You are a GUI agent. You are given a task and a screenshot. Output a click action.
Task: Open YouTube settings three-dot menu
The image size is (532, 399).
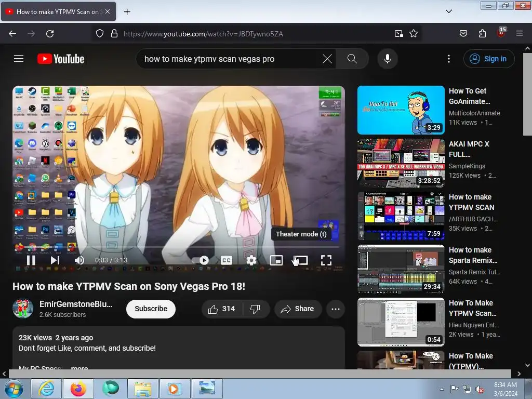tap(449, 59)
